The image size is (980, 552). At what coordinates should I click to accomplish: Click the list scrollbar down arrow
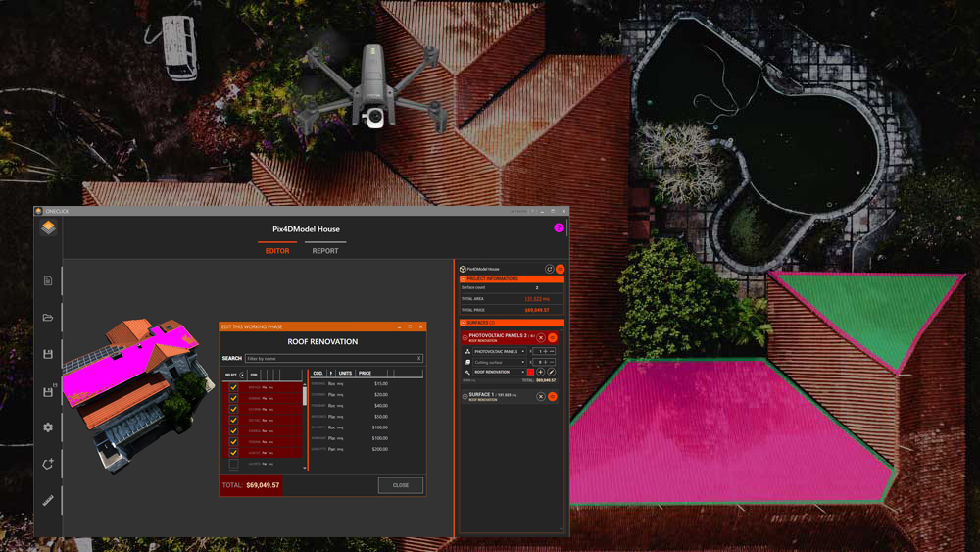(x=305, y=468)
